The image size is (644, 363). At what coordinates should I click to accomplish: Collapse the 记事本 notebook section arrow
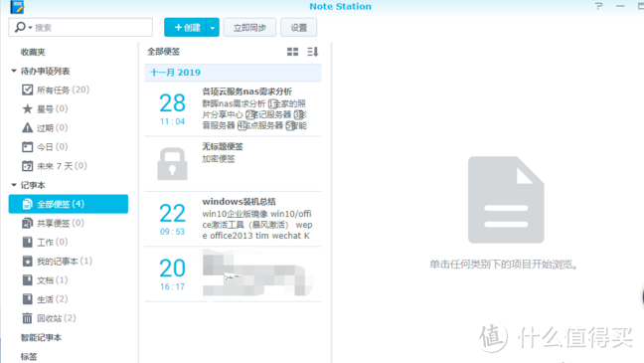coord(14,185)
